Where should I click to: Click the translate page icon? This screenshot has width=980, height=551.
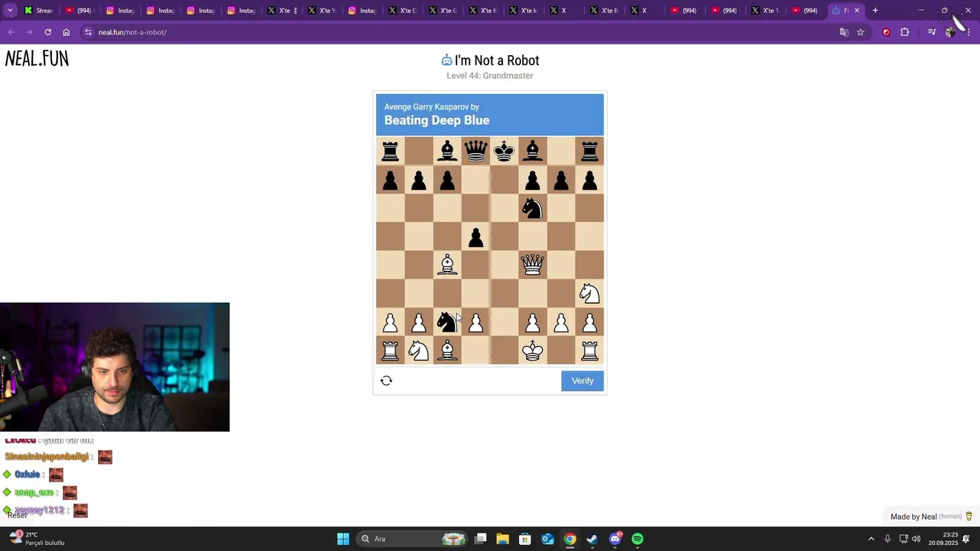pos(844,32)
